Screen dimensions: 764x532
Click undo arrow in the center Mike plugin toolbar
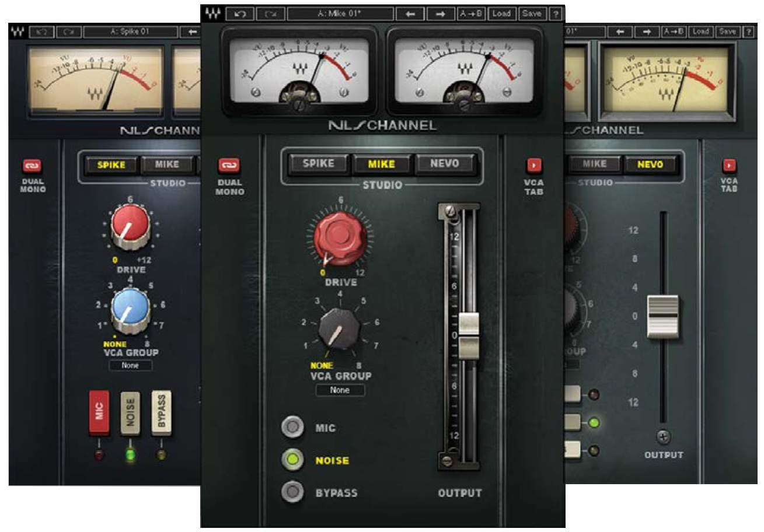[x=239, y=13]
